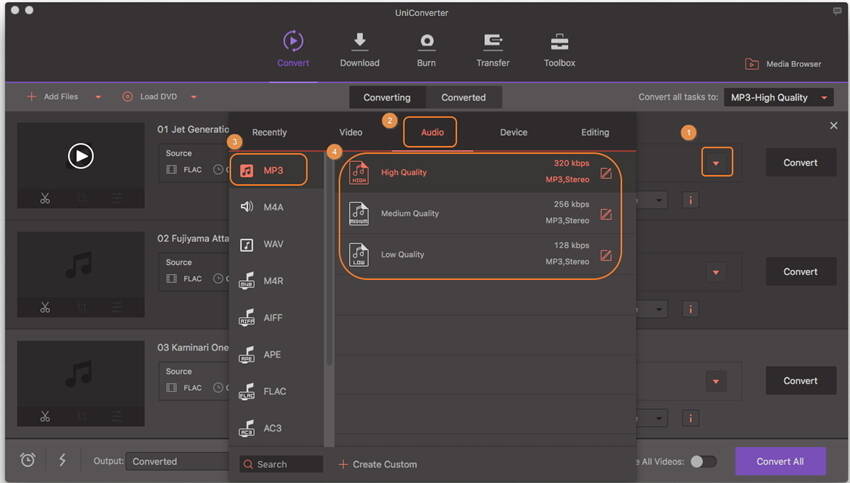
Task: Select the AIFF format
Action: [x=276, y=318]
